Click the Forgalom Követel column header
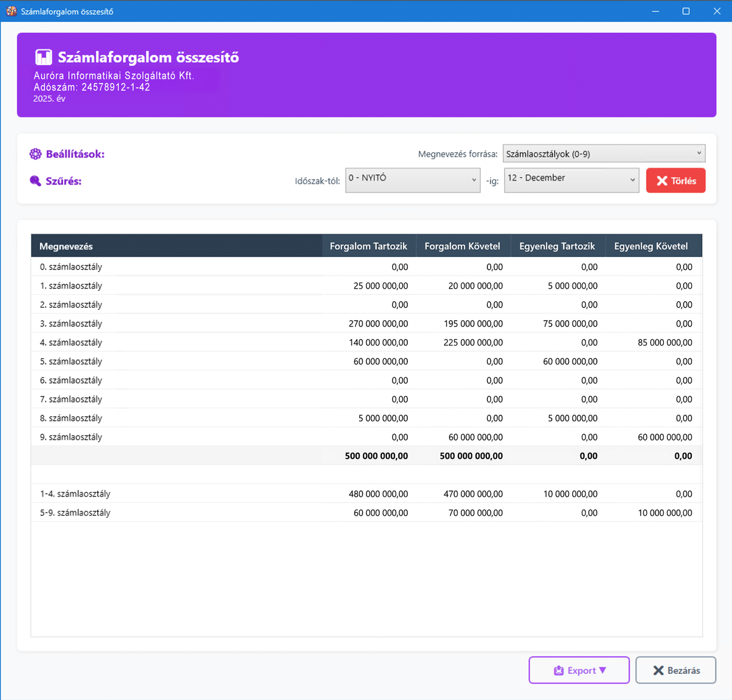The image size is (732, 700). point(462,246)
